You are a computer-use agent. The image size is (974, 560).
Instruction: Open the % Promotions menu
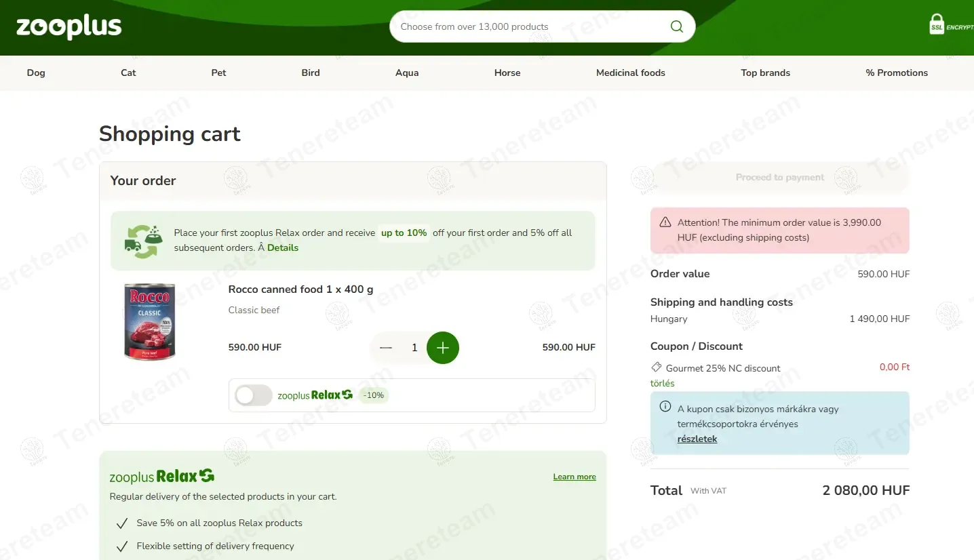tap(896, 73)
